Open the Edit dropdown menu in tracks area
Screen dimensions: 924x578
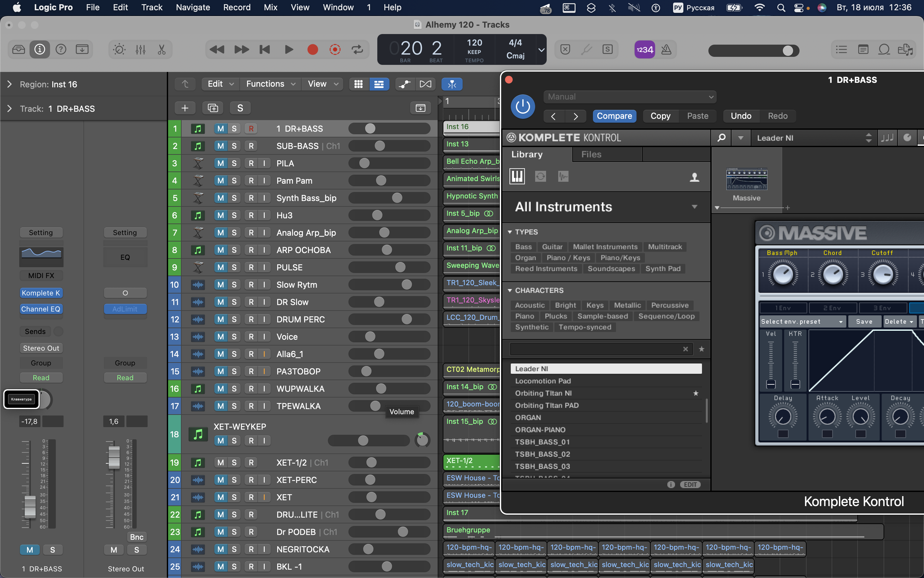point(220,84)
